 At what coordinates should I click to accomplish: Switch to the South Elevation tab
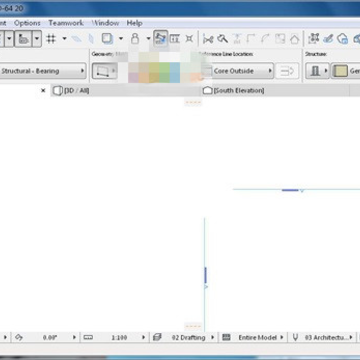234,90
